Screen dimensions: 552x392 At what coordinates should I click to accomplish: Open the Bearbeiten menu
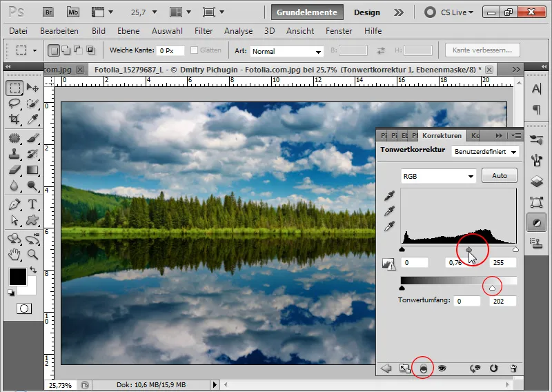pos(59,31)
